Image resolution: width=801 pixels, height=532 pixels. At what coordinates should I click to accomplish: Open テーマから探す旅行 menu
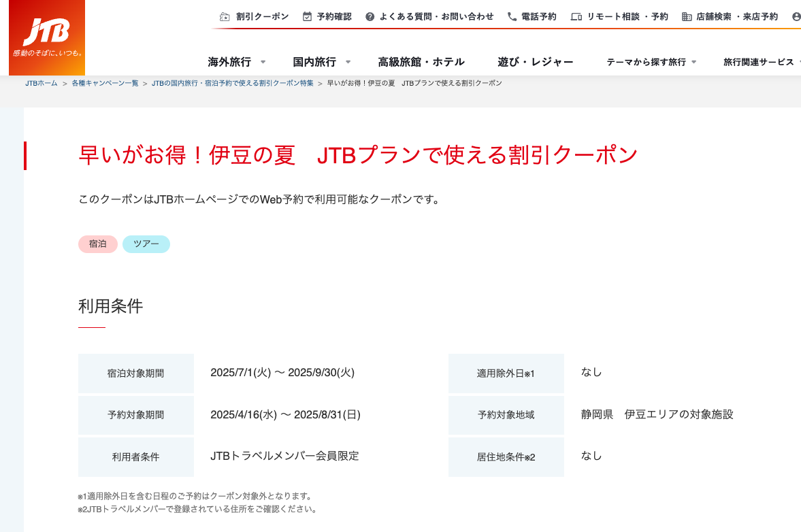(647, 63)
